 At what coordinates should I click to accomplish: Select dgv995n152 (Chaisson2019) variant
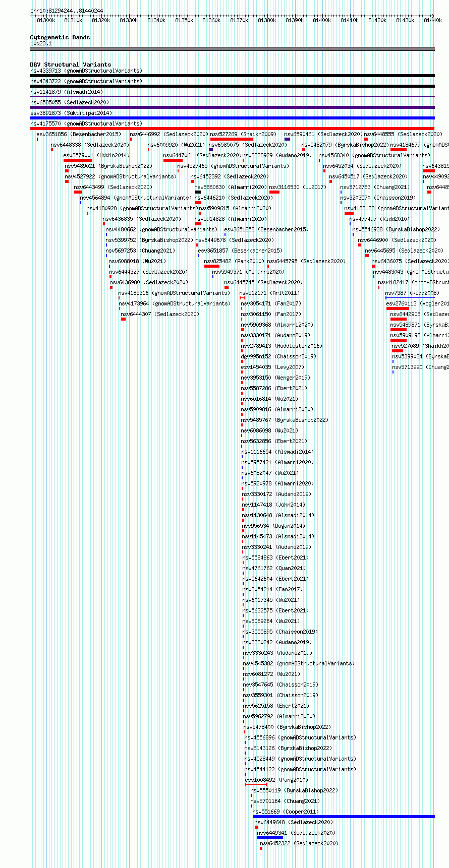[x=278, y=356]
